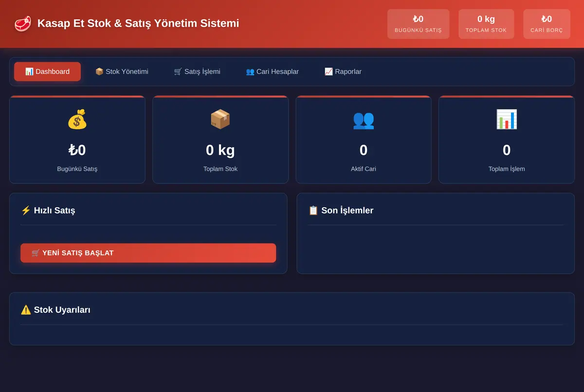
Task: Click the TOPLAM STOK header stat box
Action: [486, 24]
